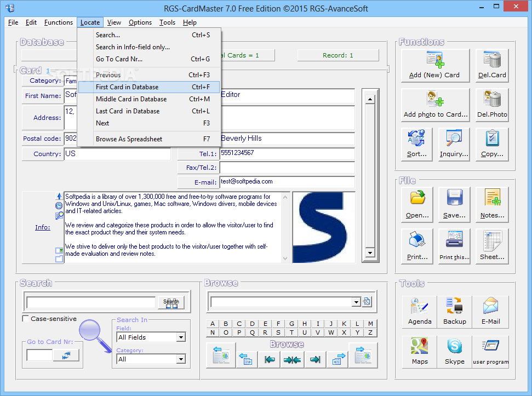Click the Info link label
The width and height of the screenshot is (532, 396).
tap(42, 227)
